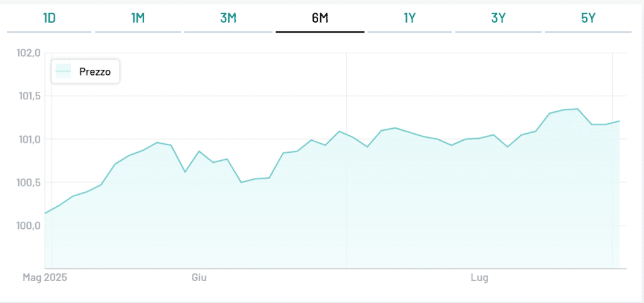Image resolution: width=644 pixels, height=303 pixels.
Task: Open the 5Y time range
Action: pos(588,18)
